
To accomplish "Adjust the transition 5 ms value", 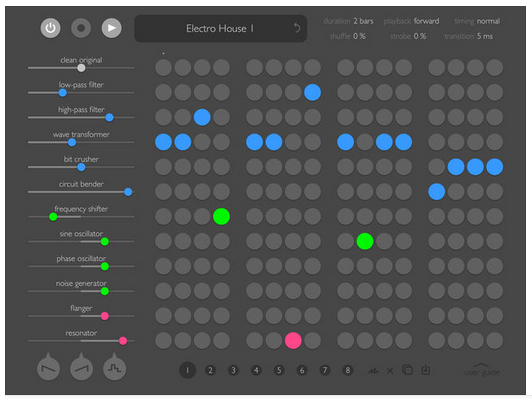I will click(x=485, y=36).
